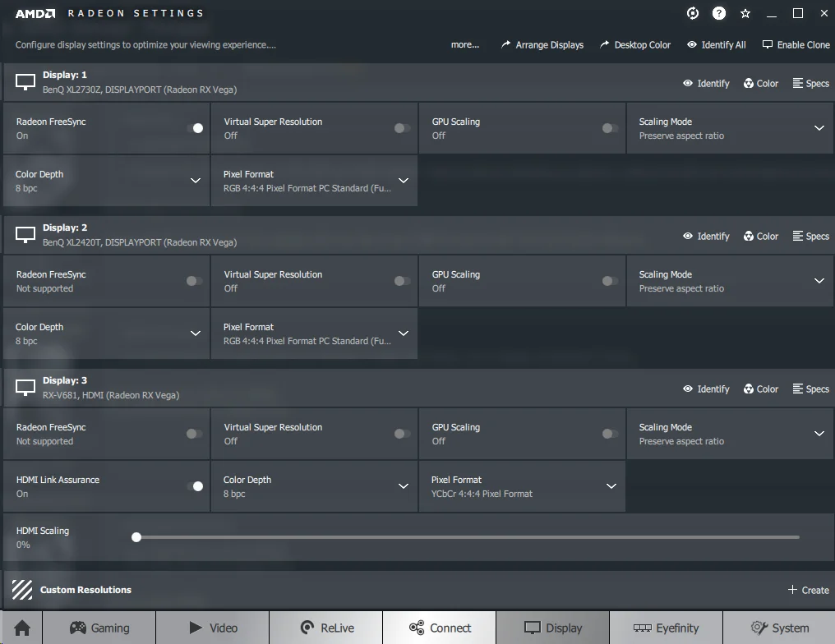Click the Radeon update notification icon

pyautogui.click(x=692, y=13)
